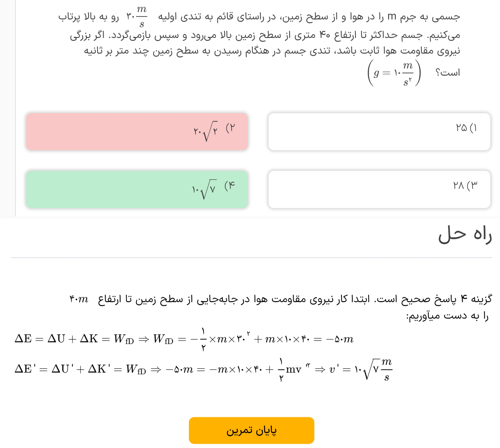500x448 pixels.
Task: Select answer option 3 with value ۲۸
Action: (x=379, y=189)
